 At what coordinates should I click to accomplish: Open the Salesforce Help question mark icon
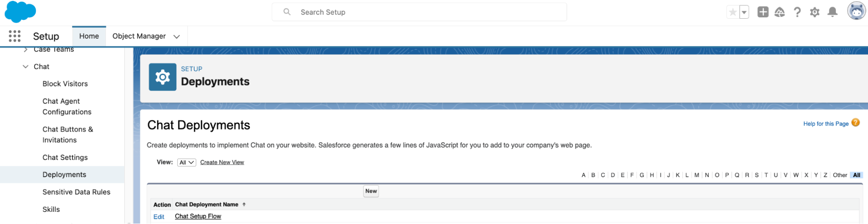(x=797, y=12)
